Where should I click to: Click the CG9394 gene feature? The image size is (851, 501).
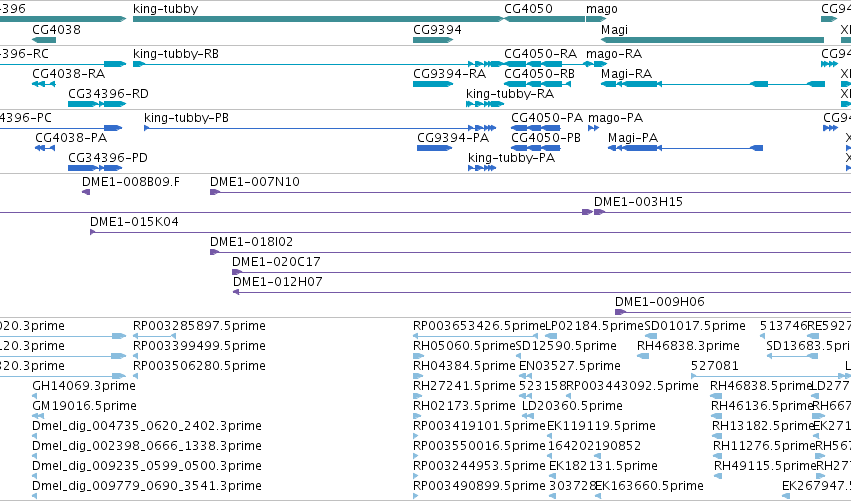[433, 40]
